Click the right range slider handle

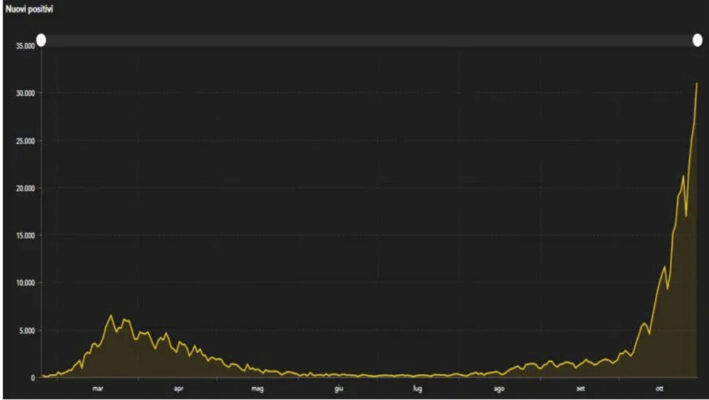point(698,40)
